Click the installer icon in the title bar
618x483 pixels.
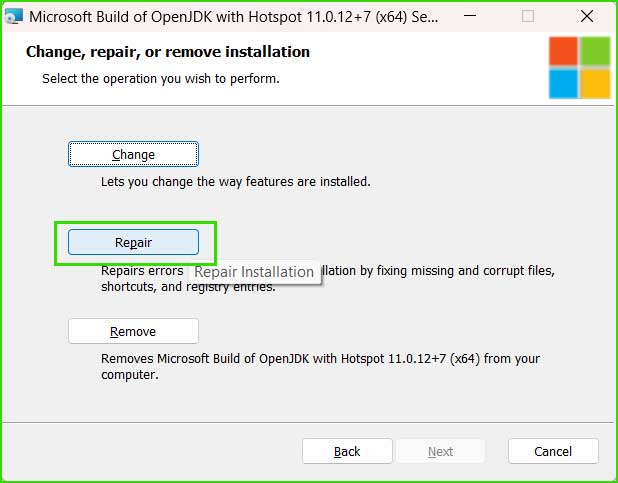point(14,17)
